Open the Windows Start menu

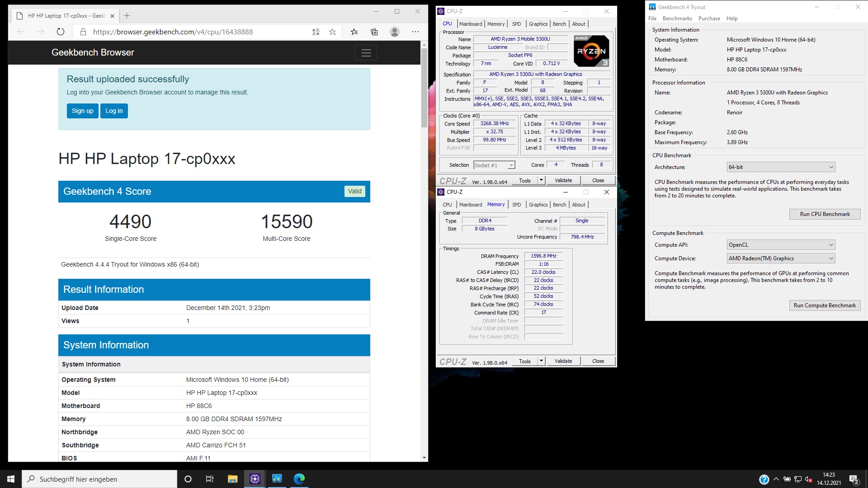click(x=11, y=479)
